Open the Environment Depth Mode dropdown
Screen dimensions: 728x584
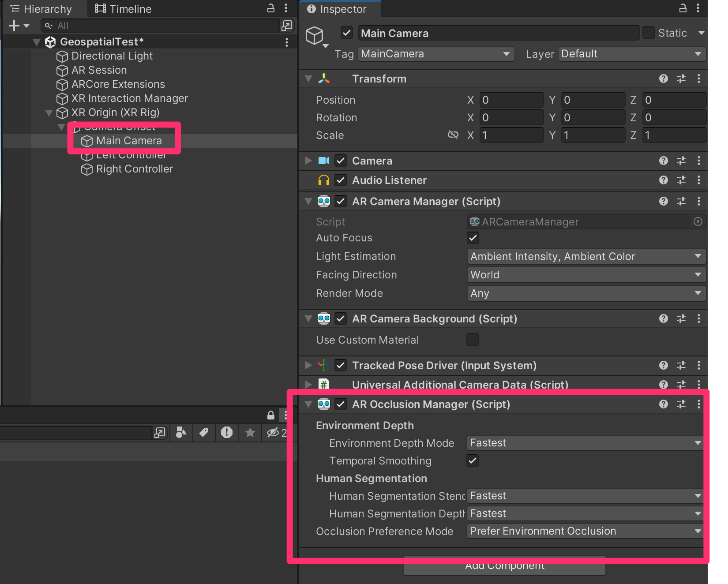coord(585,443)
